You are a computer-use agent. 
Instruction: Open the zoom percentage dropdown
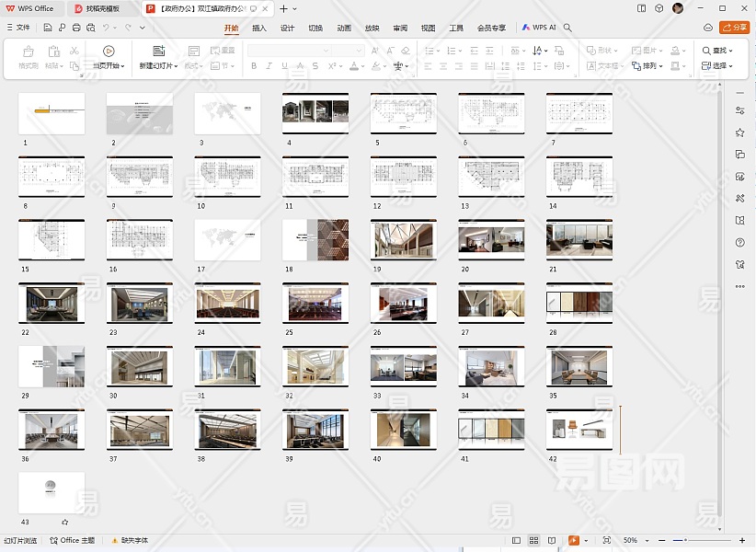(x=635, y=540)
